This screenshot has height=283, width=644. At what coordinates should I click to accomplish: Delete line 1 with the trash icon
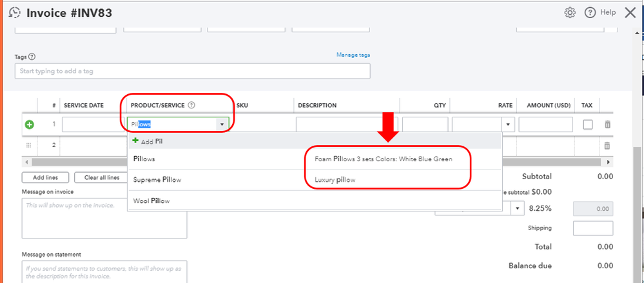point(607,124)
